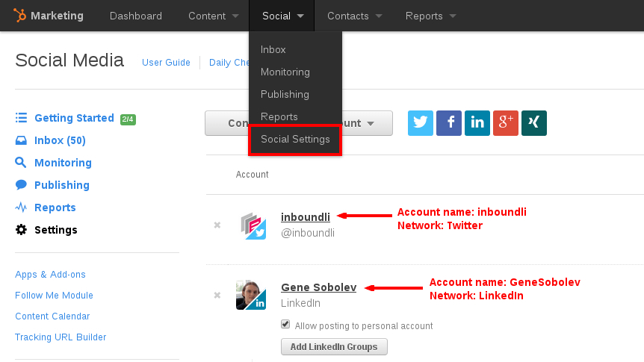Click the Add LinkedIn Groups button
This screenshot has height=362, width=644.
pyautogui.click(x=334, y=347)
